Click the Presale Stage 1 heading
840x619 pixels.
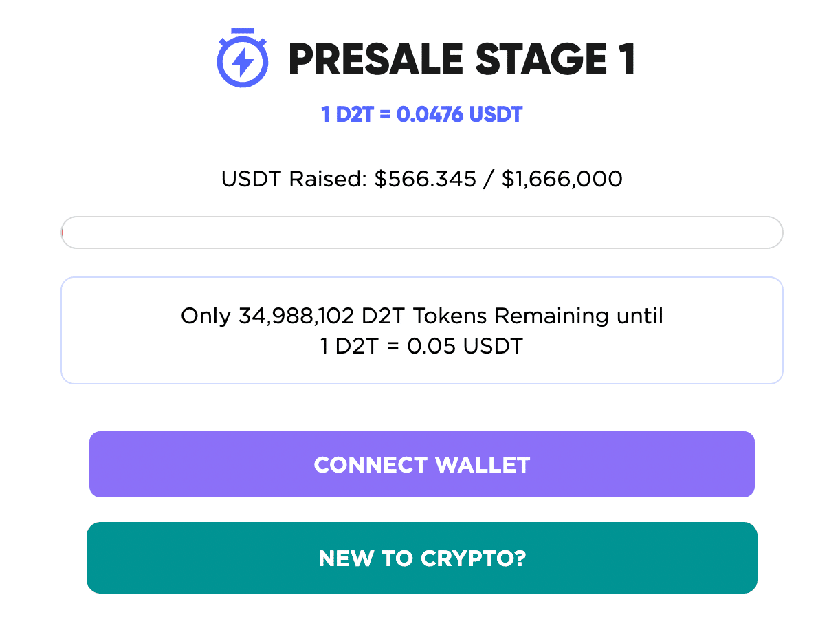coord(462,59)
